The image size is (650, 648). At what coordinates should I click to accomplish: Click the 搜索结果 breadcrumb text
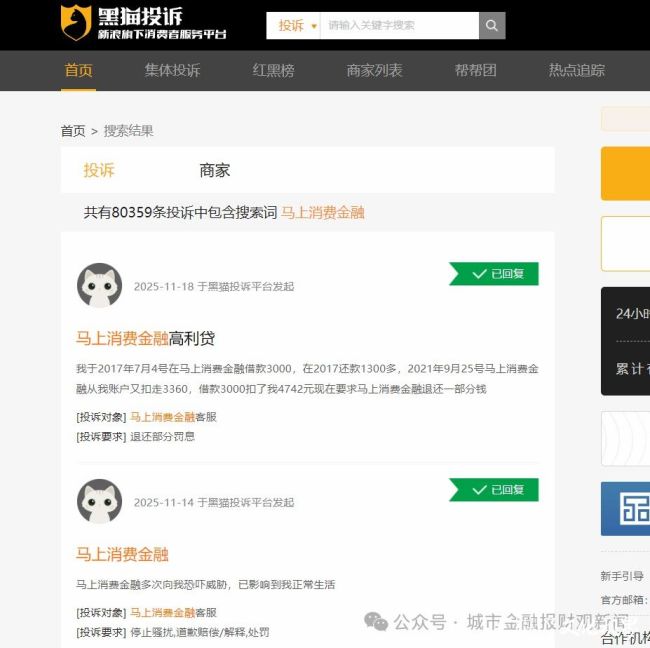(x=129, y=131)
